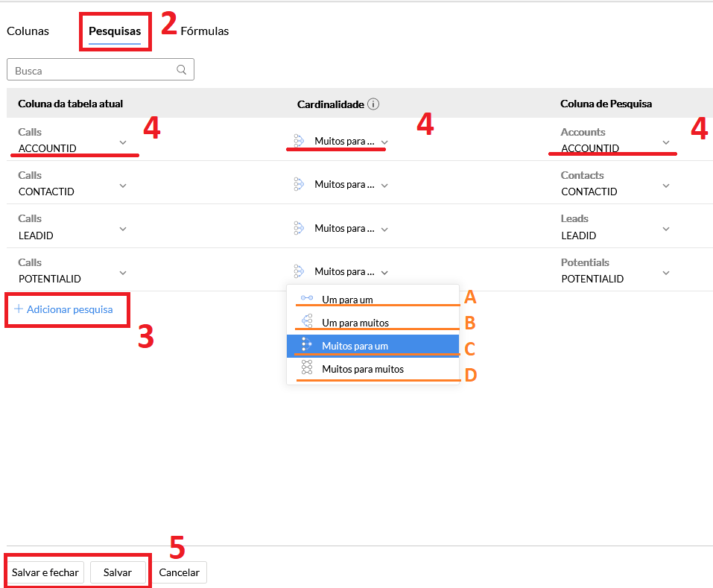Click the cardinality icon in the CONTACTID row
The width and height of the screenshot is (713, 588).
pos(299,184)
